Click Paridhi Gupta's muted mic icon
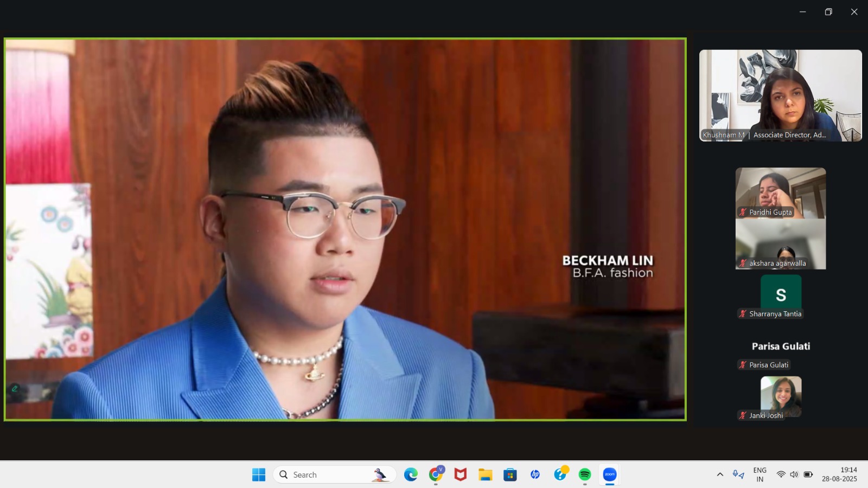The image size is (868, 488). point(743,212)
